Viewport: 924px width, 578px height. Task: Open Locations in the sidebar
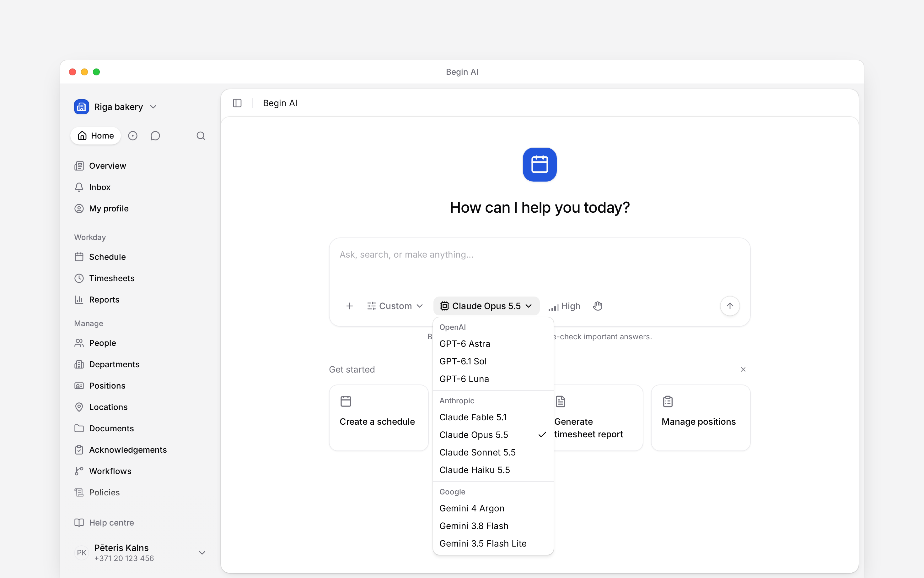[140, 407]
